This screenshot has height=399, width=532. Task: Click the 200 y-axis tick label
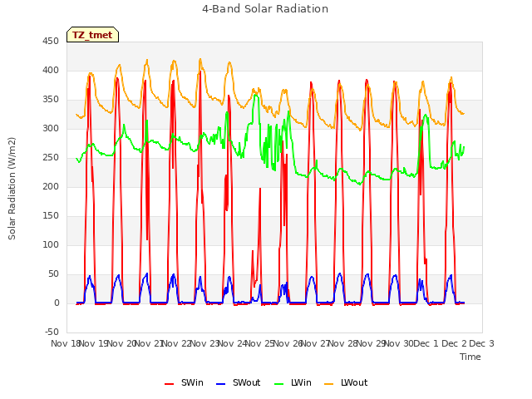51,186
